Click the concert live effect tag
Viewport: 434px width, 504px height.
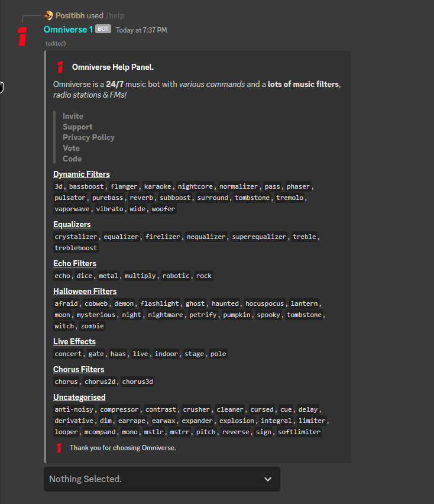[x=68, y=354]
